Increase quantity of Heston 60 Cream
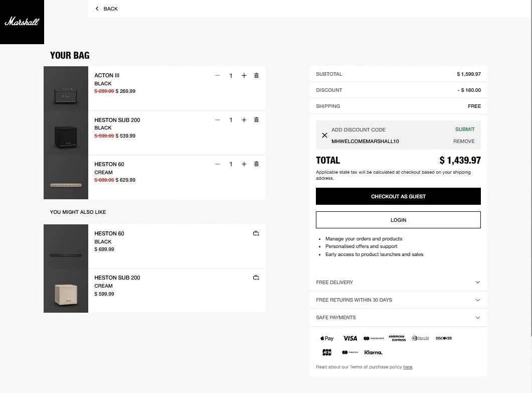Screen dimensions: 532x393 [244, 164]
